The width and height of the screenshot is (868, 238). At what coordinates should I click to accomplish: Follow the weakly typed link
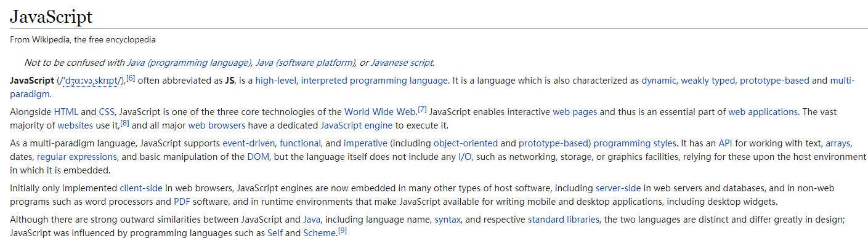click(708, 81)
